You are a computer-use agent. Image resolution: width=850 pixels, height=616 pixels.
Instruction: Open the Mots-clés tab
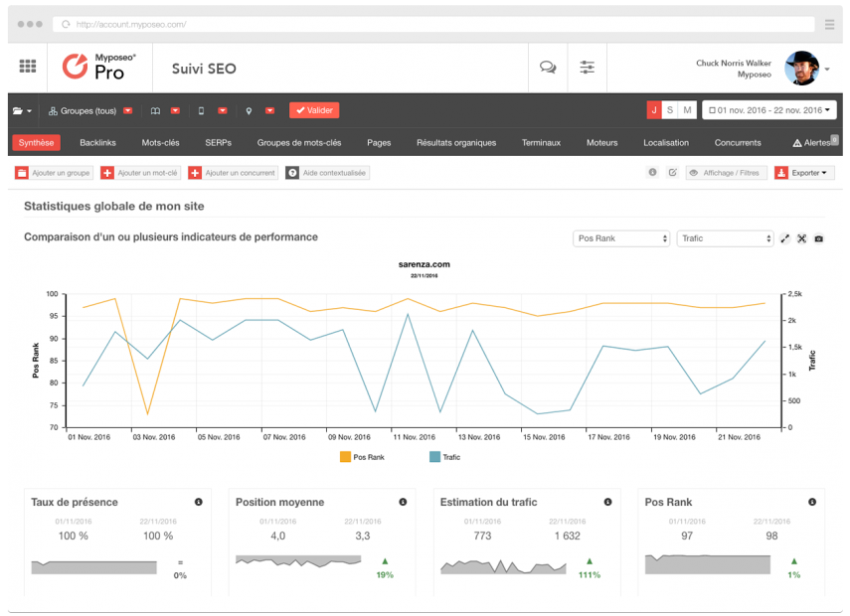point(160,143)
